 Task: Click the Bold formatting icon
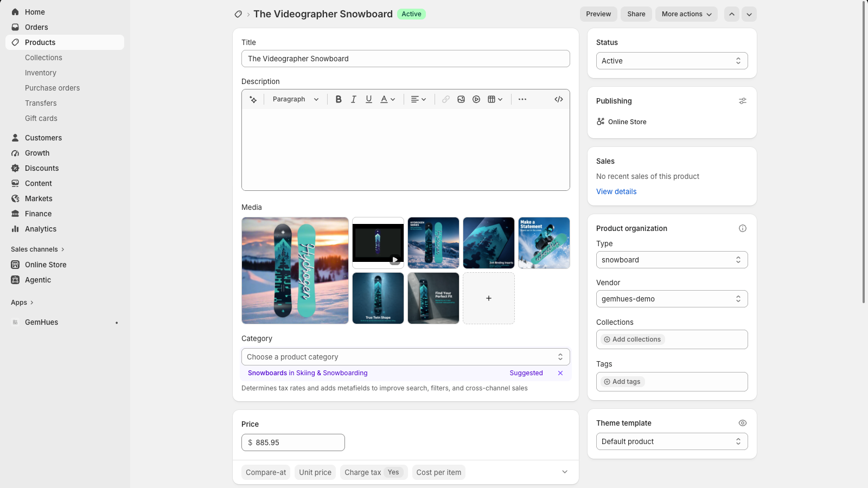click(x=339, y=99)
